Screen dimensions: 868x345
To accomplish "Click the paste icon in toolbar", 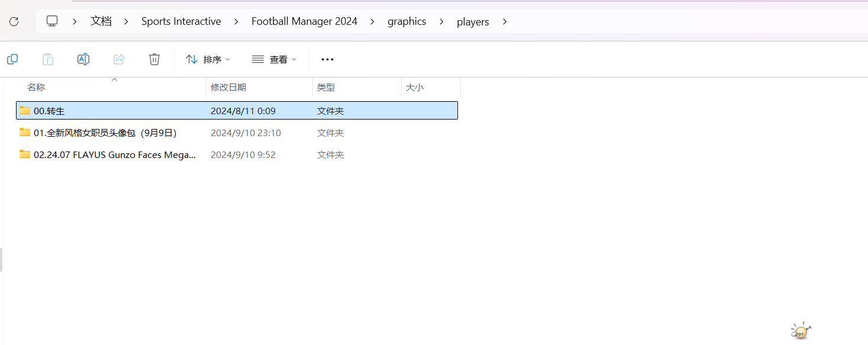I will click(x=48, y=59).
